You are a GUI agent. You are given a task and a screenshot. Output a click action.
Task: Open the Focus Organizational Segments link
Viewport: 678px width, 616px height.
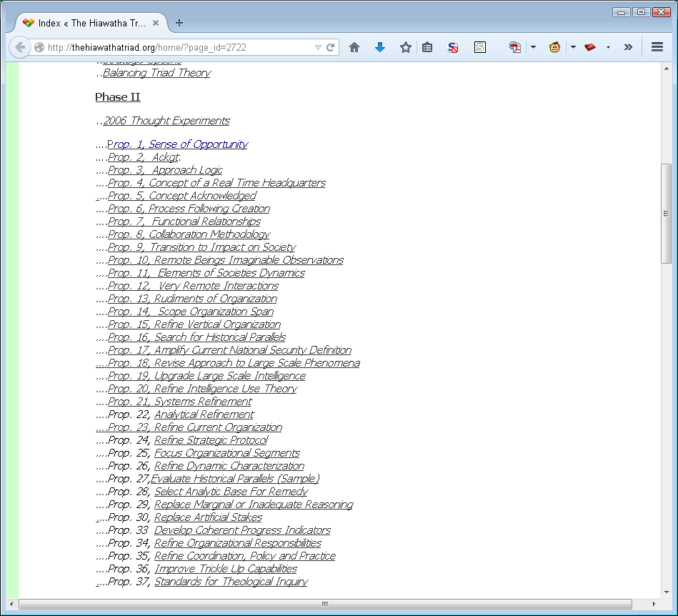point(227,453)
